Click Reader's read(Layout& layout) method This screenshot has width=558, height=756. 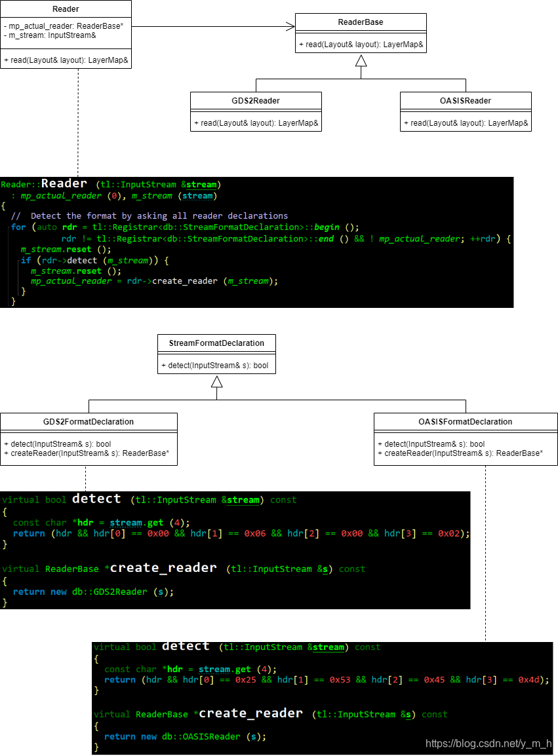point(66,60)
